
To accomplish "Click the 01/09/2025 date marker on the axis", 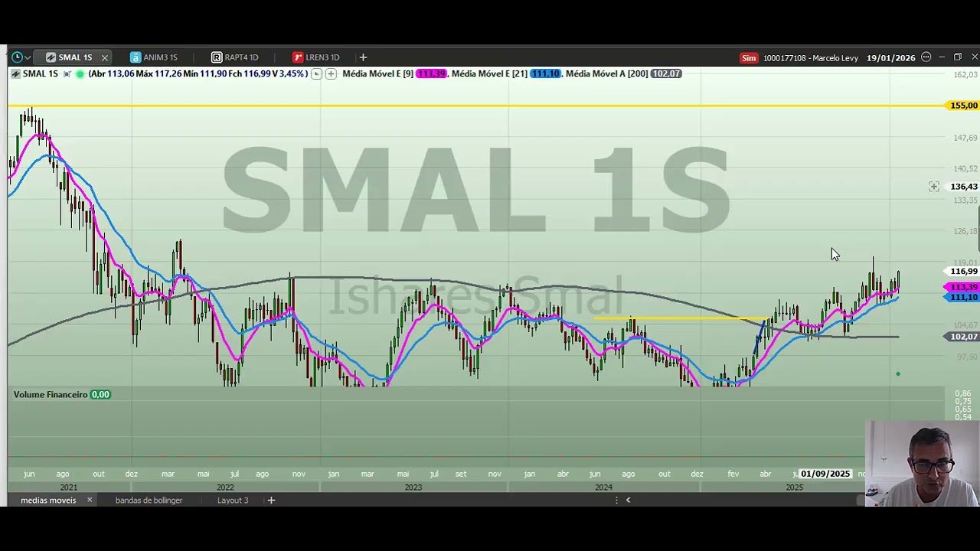I will [x=825, y=473].
